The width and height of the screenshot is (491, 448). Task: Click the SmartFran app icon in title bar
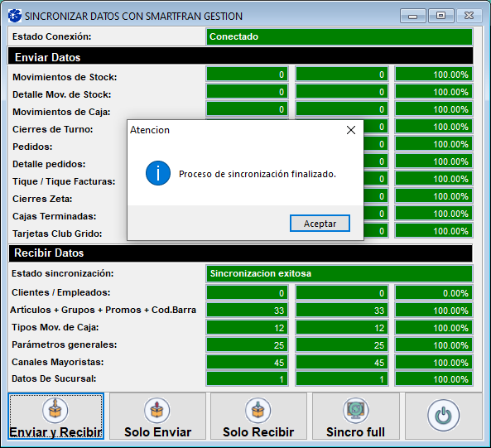(x=15, y=16)
